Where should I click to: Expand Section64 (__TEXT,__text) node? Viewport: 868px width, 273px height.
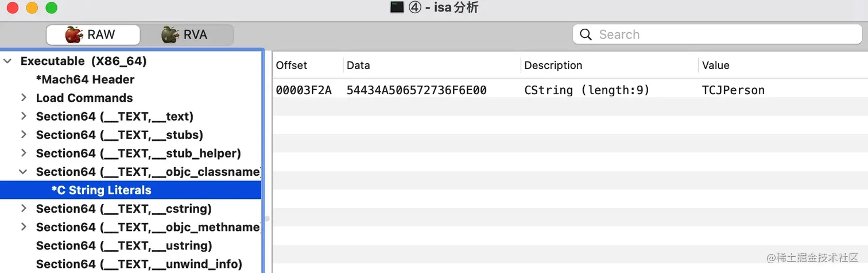click(x=24, y=116)
